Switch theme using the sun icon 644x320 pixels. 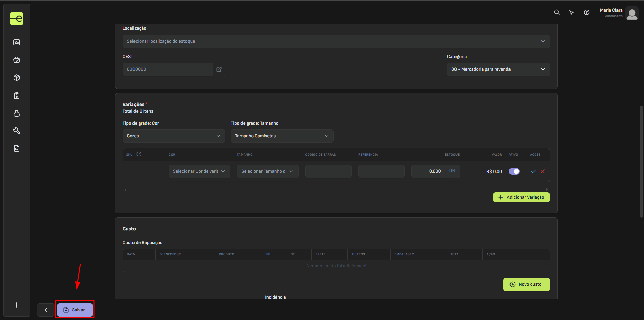(x=571, y=12)
